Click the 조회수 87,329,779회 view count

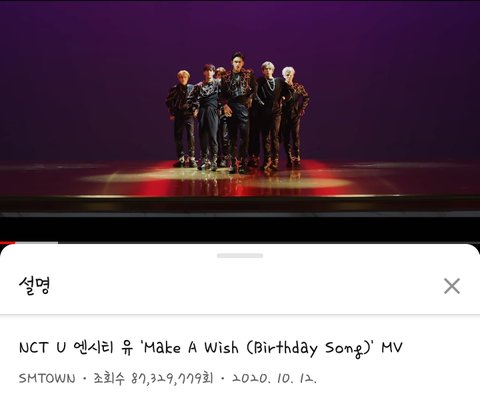click(153, 378)
